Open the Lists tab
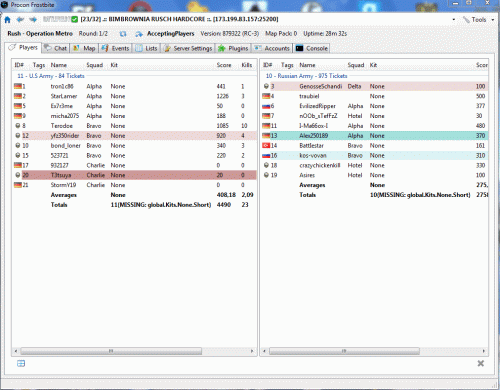This screenshot has height=390, width=500. click(x=146, y=48)
